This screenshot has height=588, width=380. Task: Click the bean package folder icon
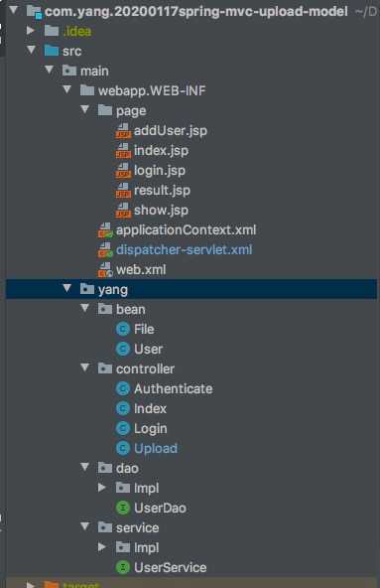(105, 309)
